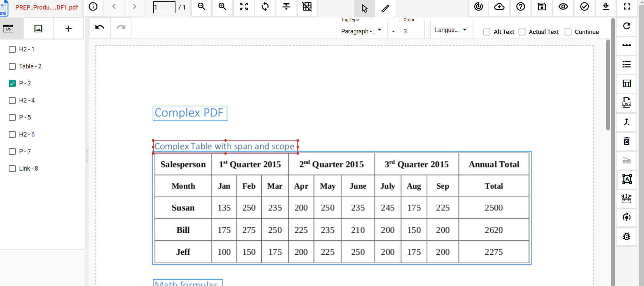Viewport: 644px width, 286px height.
Task: Go to previous page arrow
Action: pos(114,7)
